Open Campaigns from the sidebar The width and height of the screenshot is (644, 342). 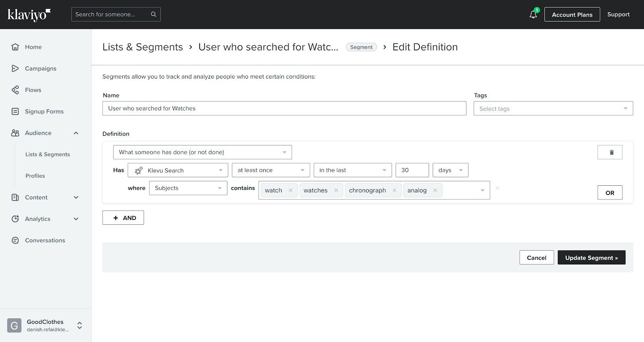pos(40,68)
